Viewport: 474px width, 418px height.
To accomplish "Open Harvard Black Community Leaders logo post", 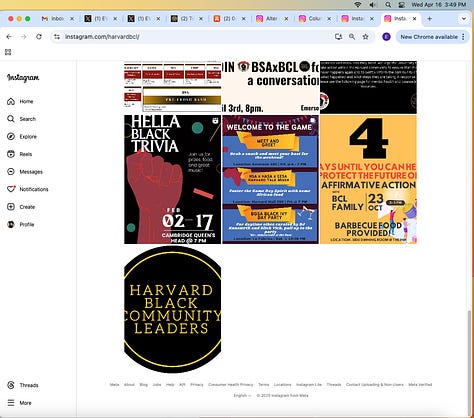I will (172, 309).
